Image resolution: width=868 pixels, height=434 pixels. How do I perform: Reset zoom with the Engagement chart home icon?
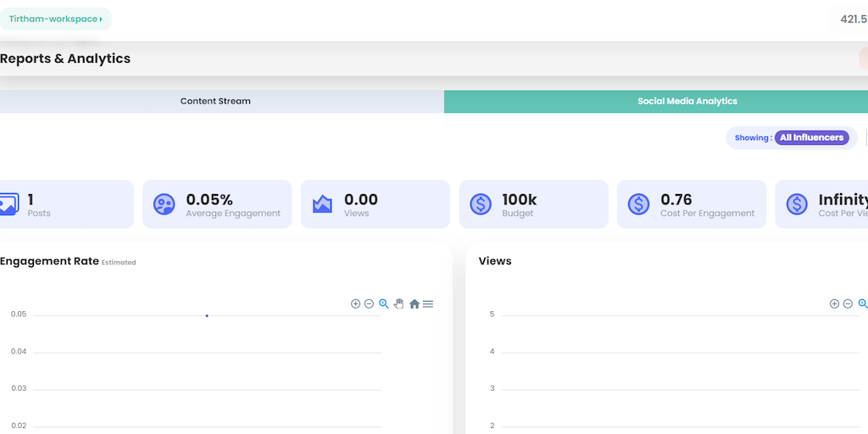415,303
